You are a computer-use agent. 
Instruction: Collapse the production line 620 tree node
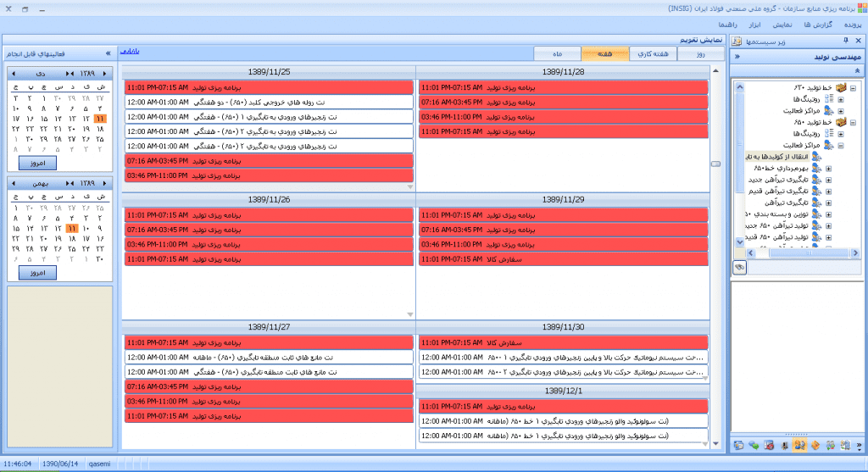tap(853, 87)
